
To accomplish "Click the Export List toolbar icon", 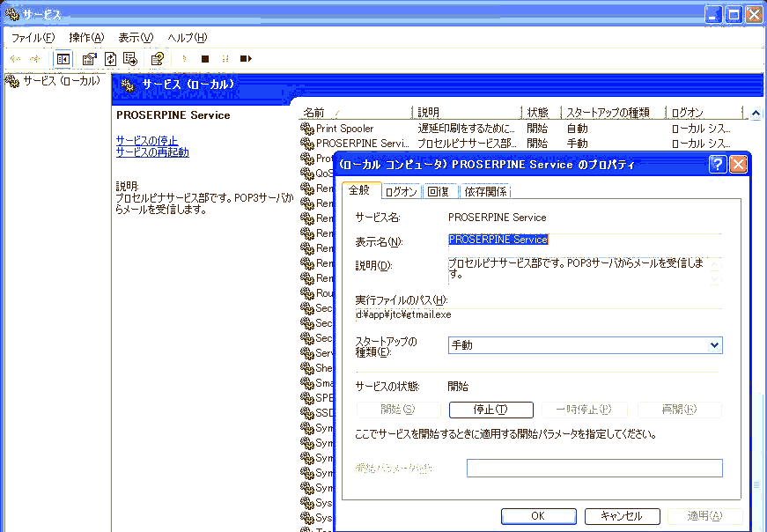I will pyautogui.click(x=130, y=59).
